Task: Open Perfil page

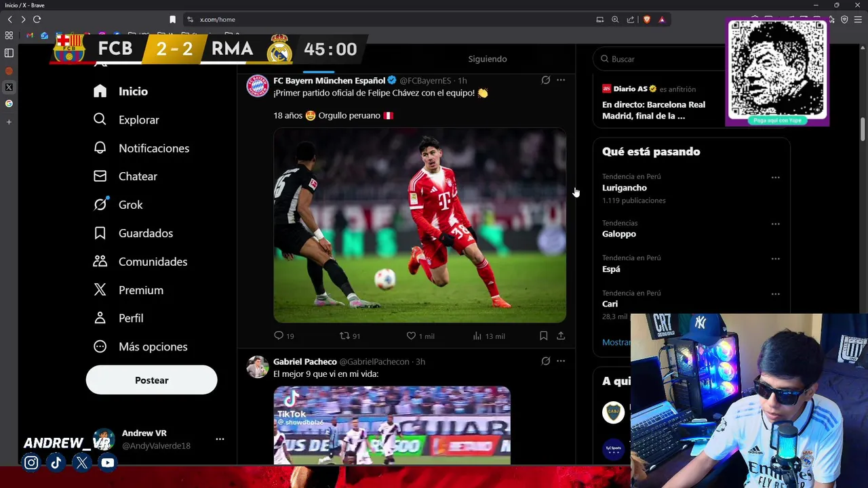Action: click(118, 318)
